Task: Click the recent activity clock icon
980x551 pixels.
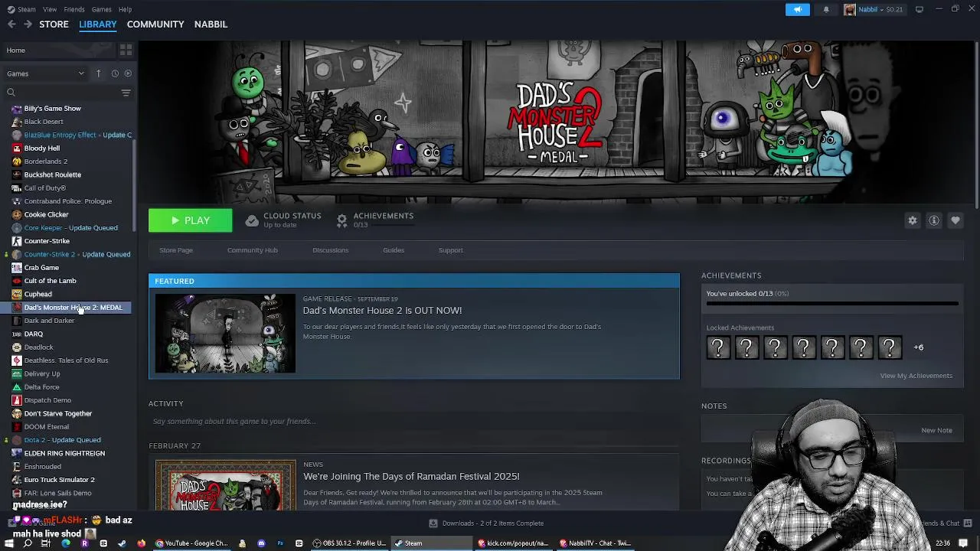Action: pyautogui.click(x=115, y=73)
